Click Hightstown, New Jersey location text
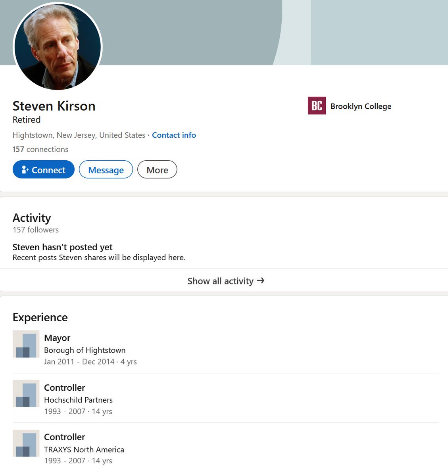The height and width of the screenshot is (476, 448). (x=79, y=135)
